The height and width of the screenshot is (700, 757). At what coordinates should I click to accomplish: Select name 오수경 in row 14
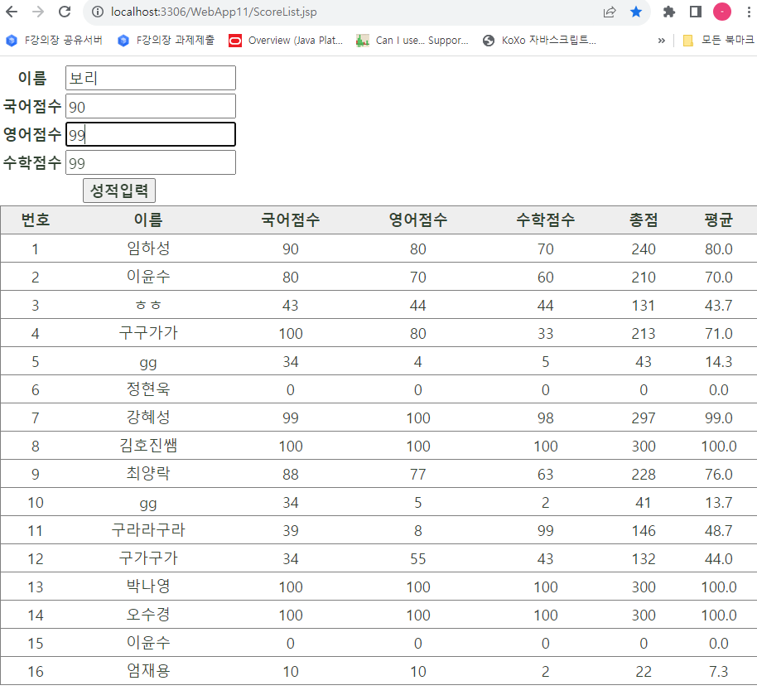point(148,615)
